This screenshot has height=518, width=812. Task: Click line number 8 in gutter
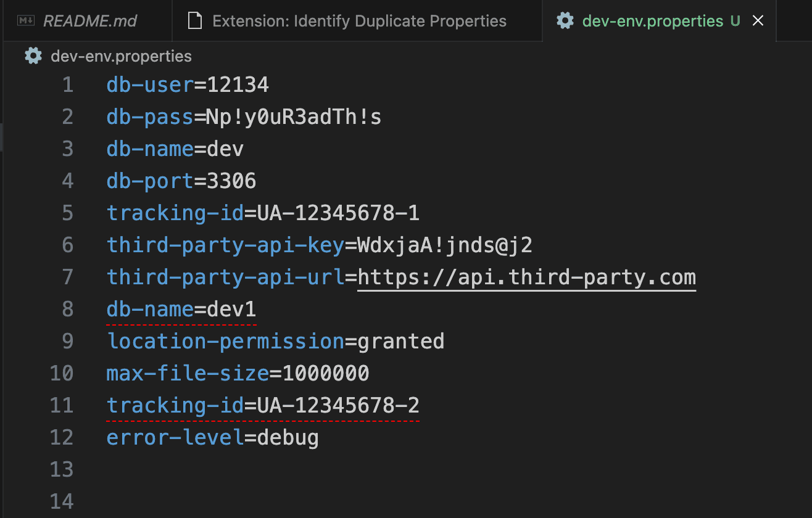[68, 309]
